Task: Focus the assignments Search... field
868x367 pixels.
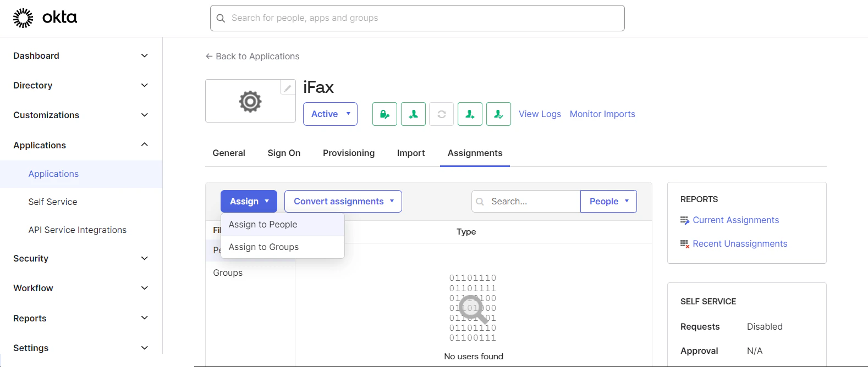Action: click(x=526, y=201)
